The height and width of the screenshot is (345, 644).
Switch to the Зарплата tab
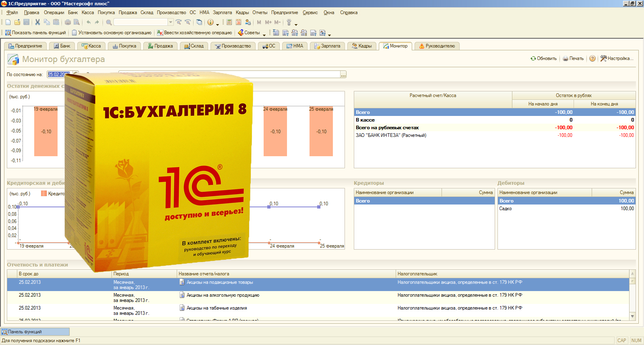(x=327, y=46)
